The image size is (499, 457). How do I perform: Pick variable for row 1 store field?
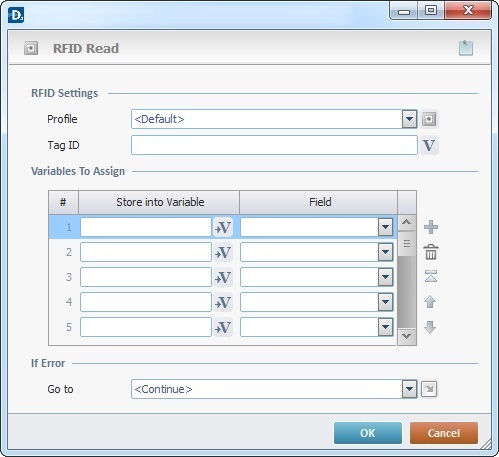pyautogui.click(x=223, y=227)
